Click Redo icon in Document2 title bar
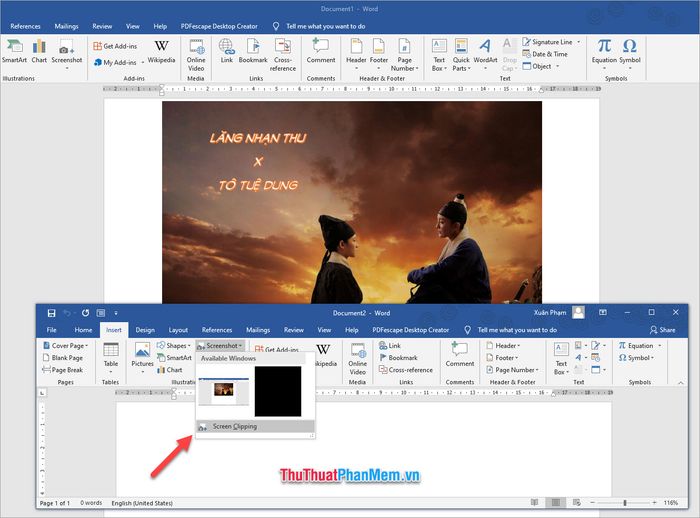The width and height of the screenshot is (700, 518). coord(85,313)
